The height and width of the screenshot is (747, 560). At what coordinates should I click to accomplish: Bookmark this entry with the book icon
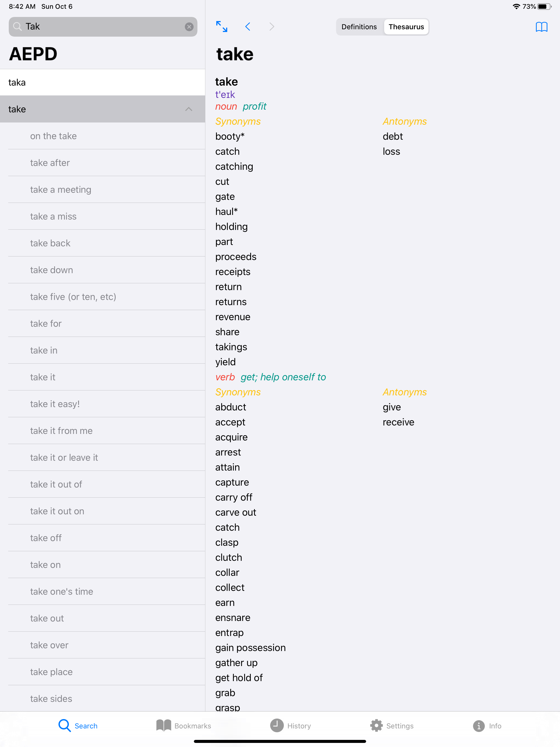click(x=541, y=27)
